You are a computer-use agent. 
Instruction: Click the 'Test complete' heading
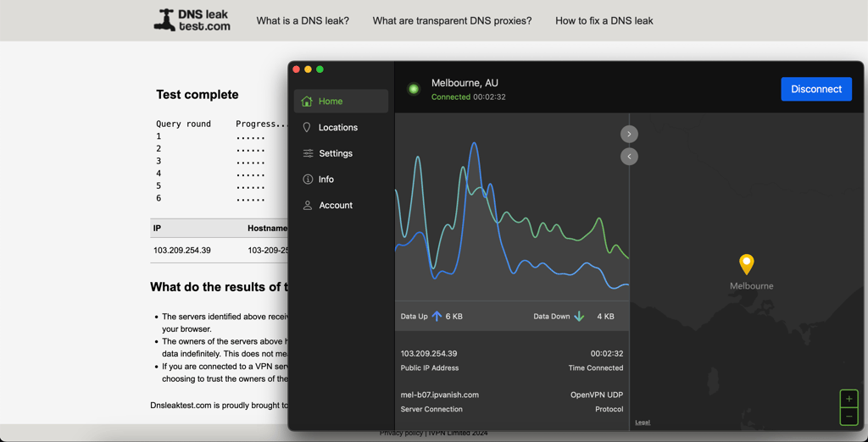click(x=197, y=95)
